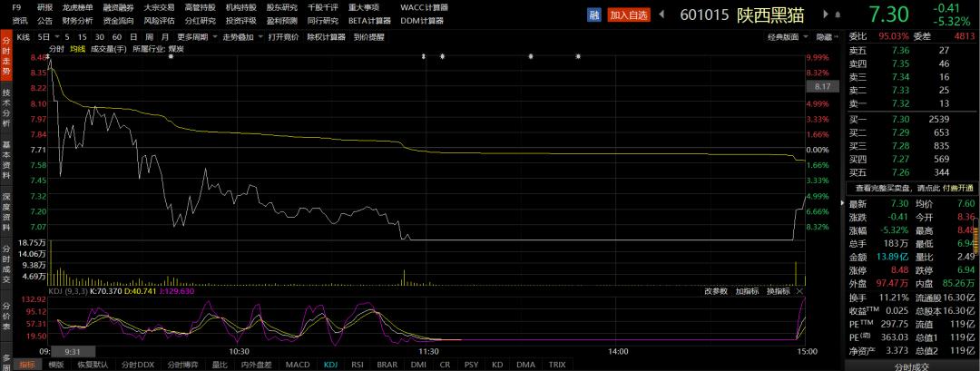This screenshot has width=980, height=371.
Task: Open the F9 menu item
Action: 17,7
